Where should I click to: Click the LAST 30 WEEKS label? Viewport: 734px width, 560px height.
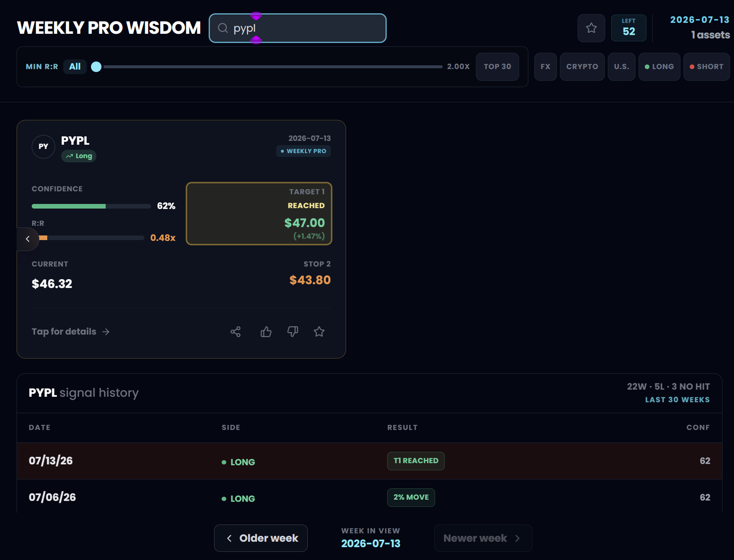click(x=677, y=400)
